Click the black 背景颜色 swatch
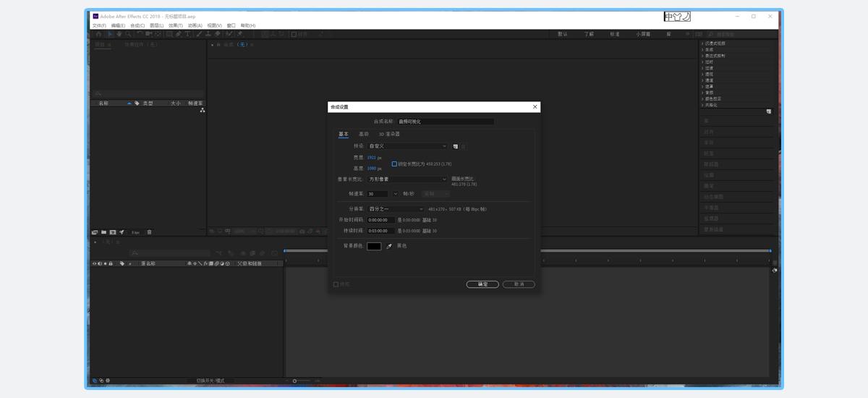Viewport: 868px width, 398px height. [374, 246]
